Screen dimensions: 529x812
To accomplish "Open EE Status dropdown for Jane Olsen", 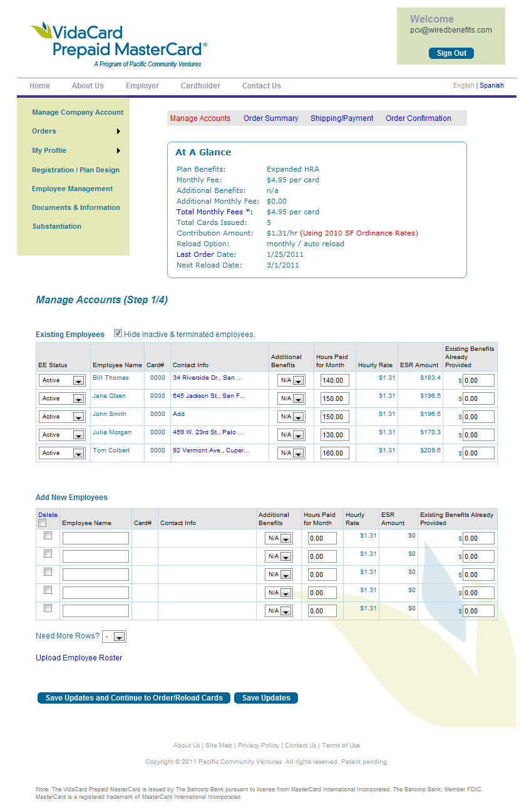I will point(62,398).
